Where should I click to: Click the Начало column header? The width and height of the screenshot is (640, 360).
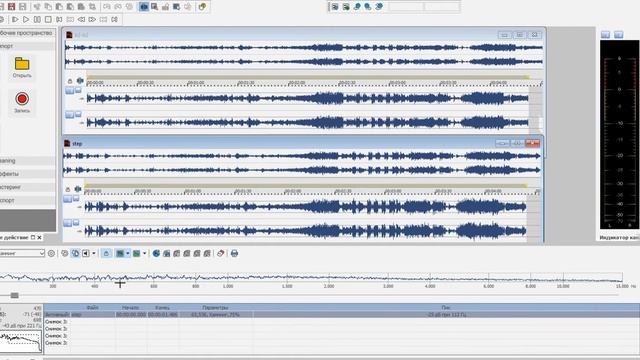(131, 307)
